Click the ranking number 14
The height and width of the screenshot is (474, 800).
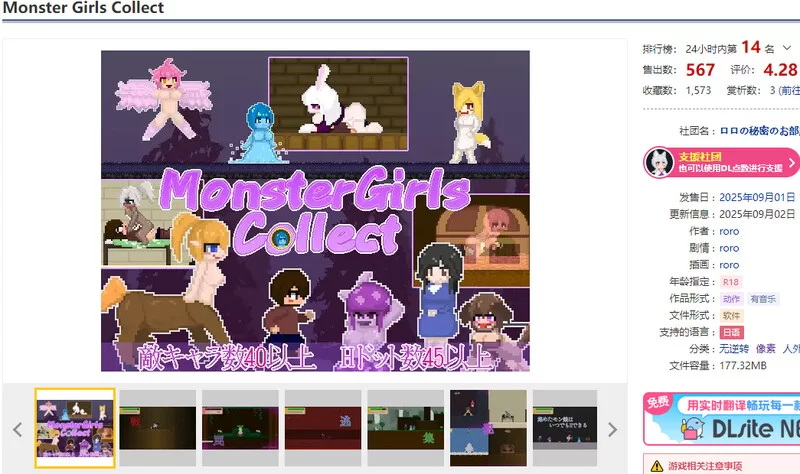tap(751, 47)
